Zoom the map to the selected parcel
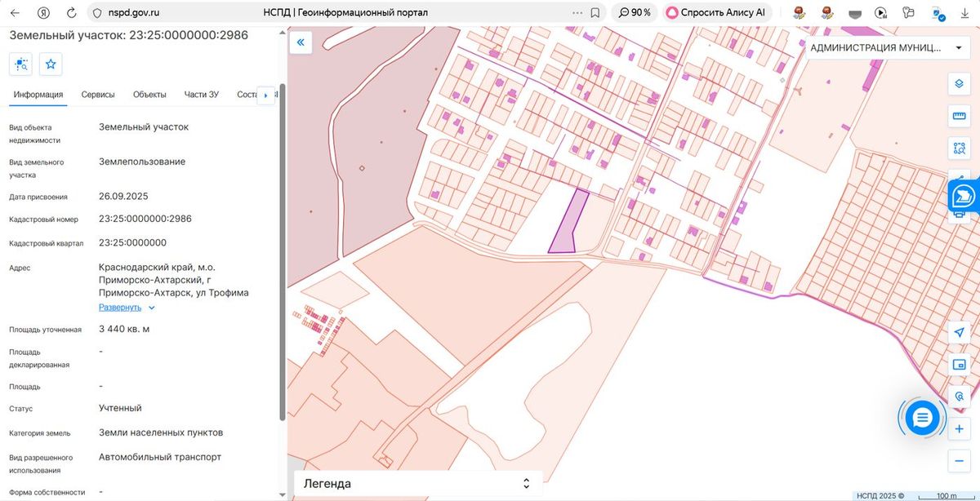Screen dimensions: 980x501 coord(21,64)
